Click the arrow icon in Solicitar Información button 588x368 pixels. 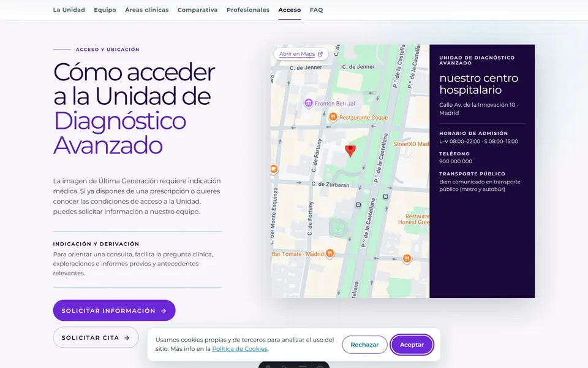tap(164, 311)
